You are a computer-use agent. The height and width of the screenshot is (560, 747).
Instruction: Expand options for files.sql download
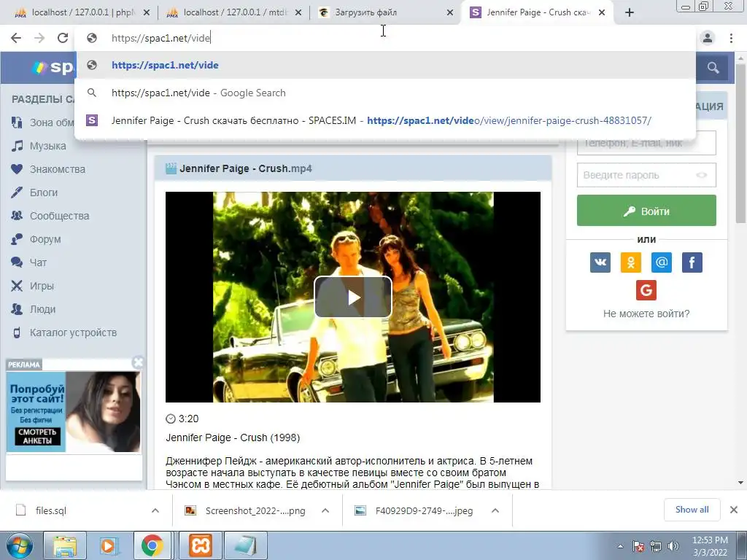[x=155, y=510]
